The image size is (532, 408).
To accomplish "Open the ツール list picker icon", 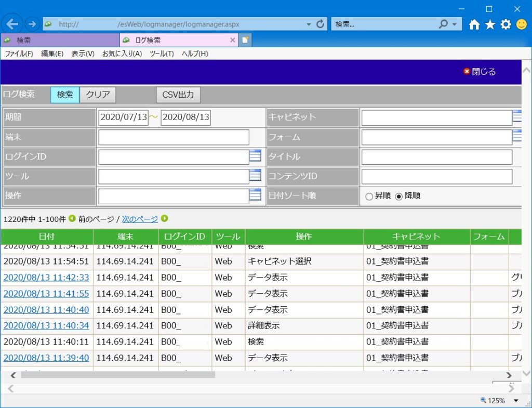I will coord(255,175).
